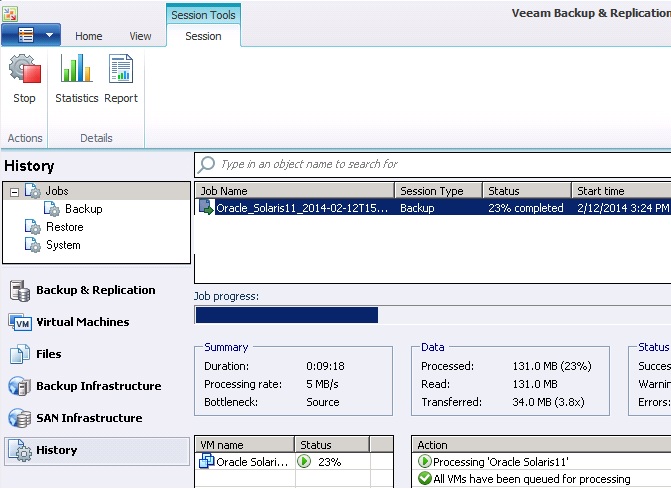Select the System history node
Image resolution: width=671 pixels, height=489 pixels.
coord(63,245)
